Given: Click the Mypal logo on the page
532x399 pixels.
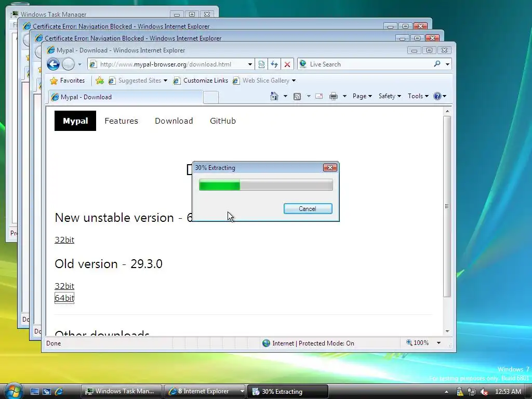Looking at the screenshot, I should (75, 121).
